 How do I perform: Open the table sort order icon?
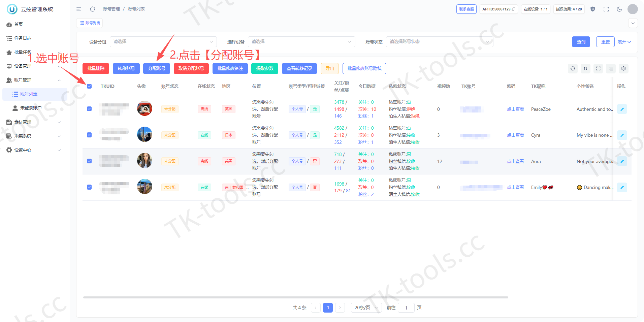[585, 68]
